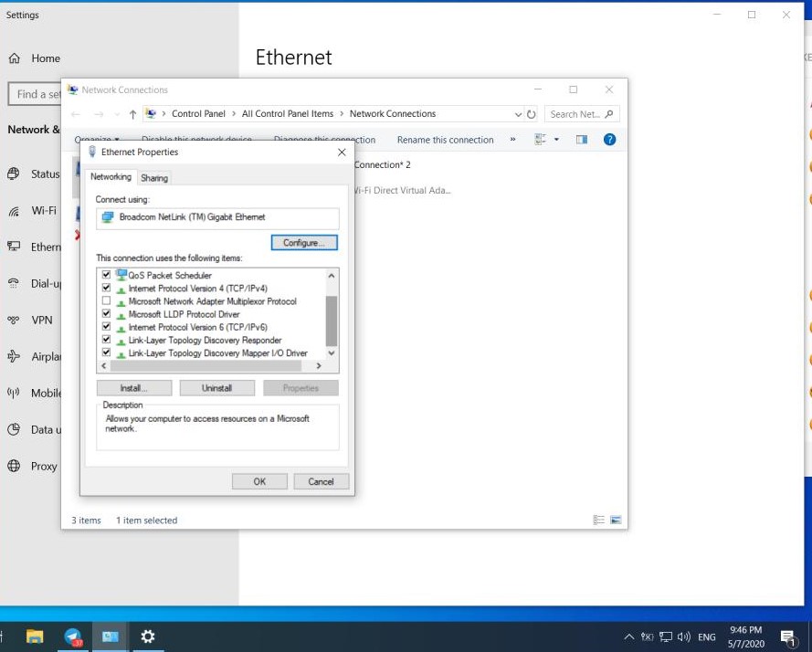Image resolution: width=812 pixels, height=652 pixels.
Task: Expand chevron after All Control Panel Items
Action: tap(342, 114)
